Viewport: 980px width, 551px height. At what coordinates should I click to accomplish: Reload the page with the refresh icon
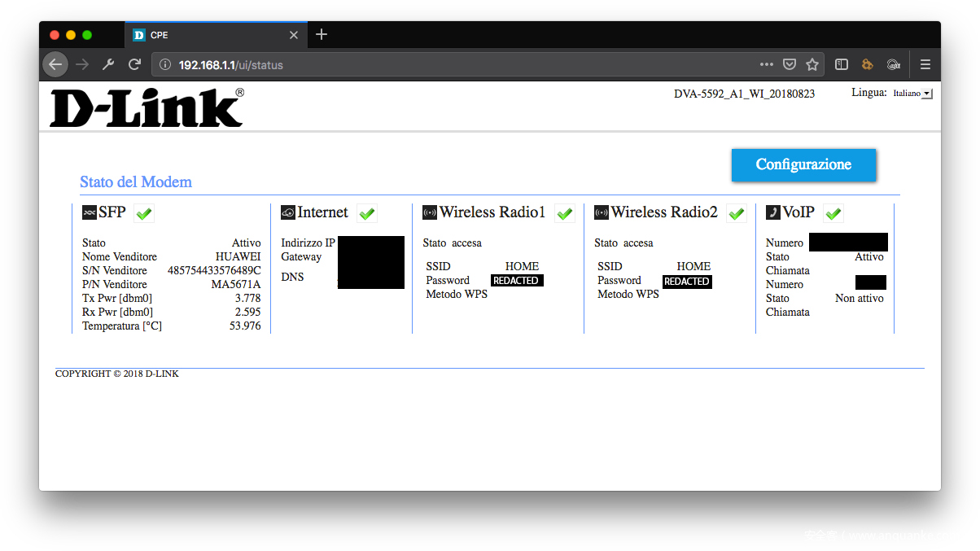pyautogui.click(x=134, y=64)
